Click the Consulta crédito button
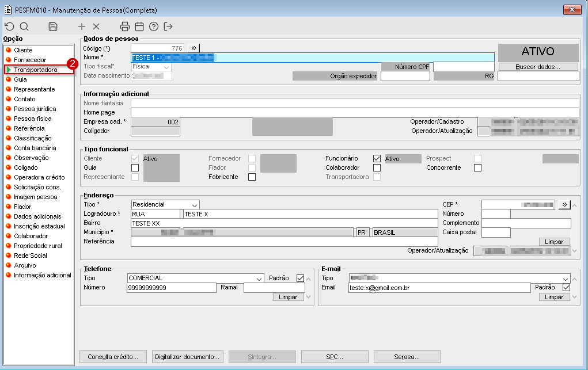588x370 pixels. (x=113, y=357)
